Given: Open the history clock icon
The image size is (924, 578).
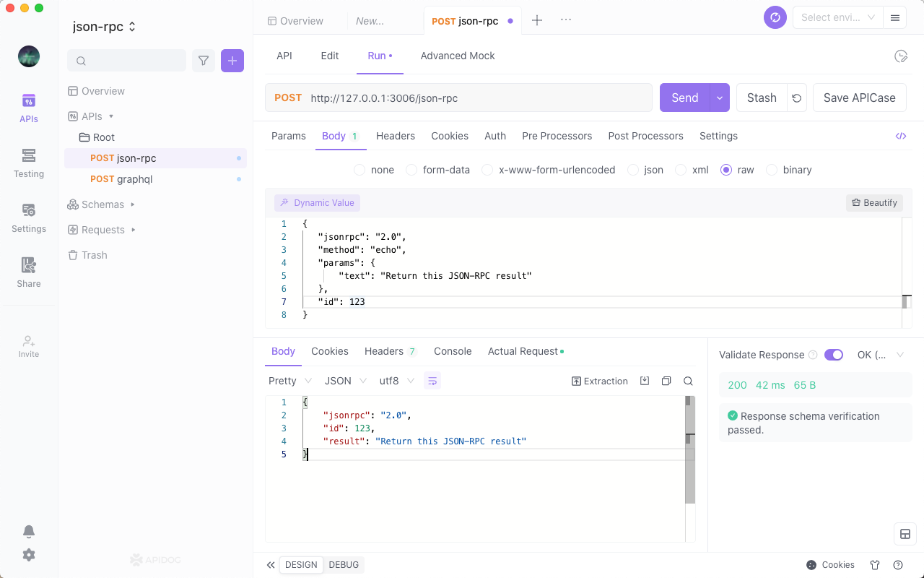Looking at the screenshot, I should pyautogui.click(x=901, y=56).
